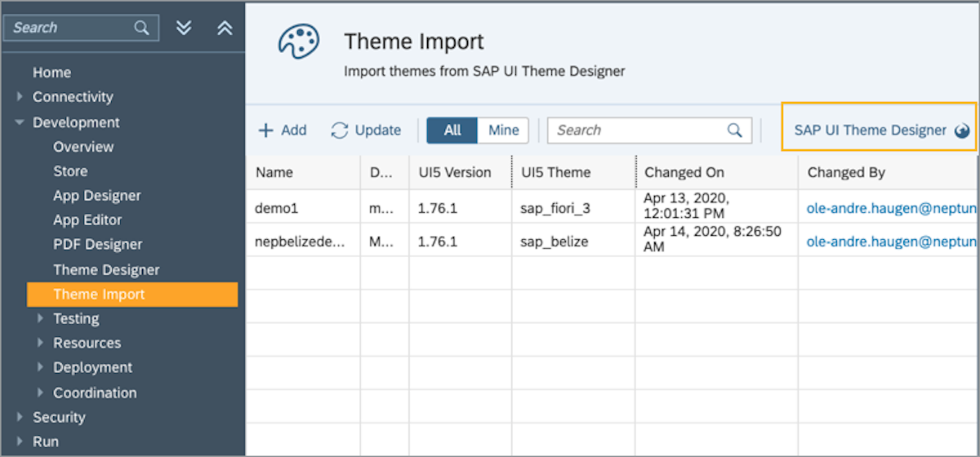Image resolution: width=980 pixels, height=457 pixels.
Task: Open App Designer in the navigation
Action: 97,196
